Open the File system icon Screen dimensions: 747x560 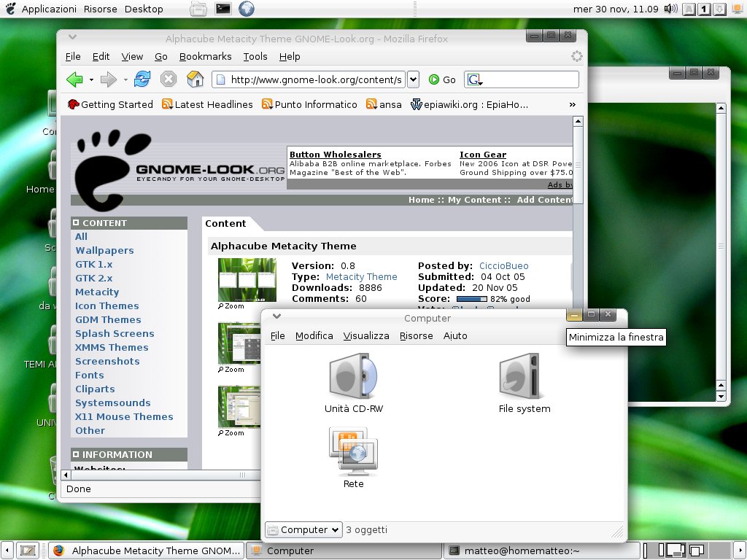[x=519, y=376]
